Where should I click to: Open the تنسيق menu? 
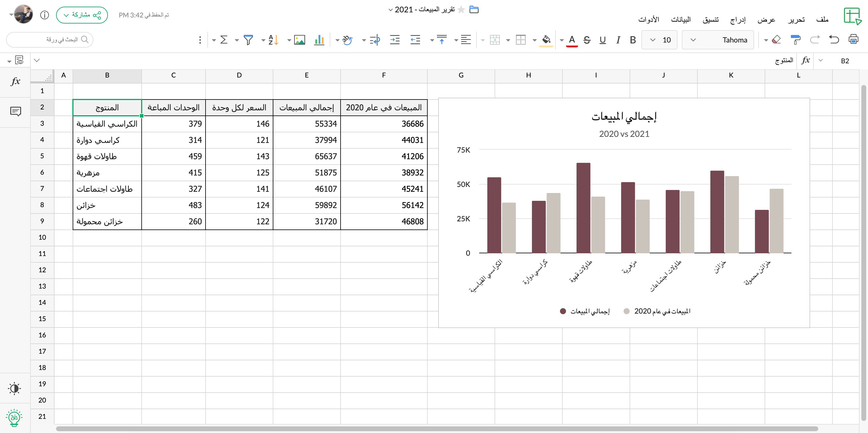711,19
